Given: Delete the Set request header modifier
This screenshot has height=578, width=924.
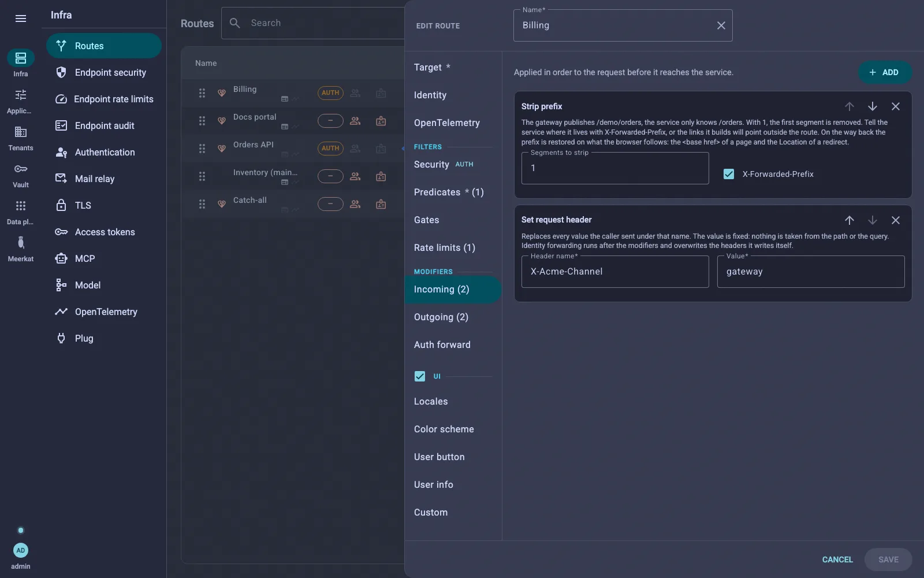Looking at the screenshot, I should (895, 220).
